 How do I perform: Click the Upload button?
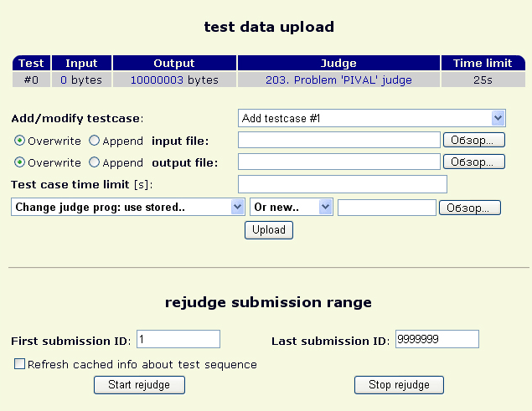[x=269, y=230]
